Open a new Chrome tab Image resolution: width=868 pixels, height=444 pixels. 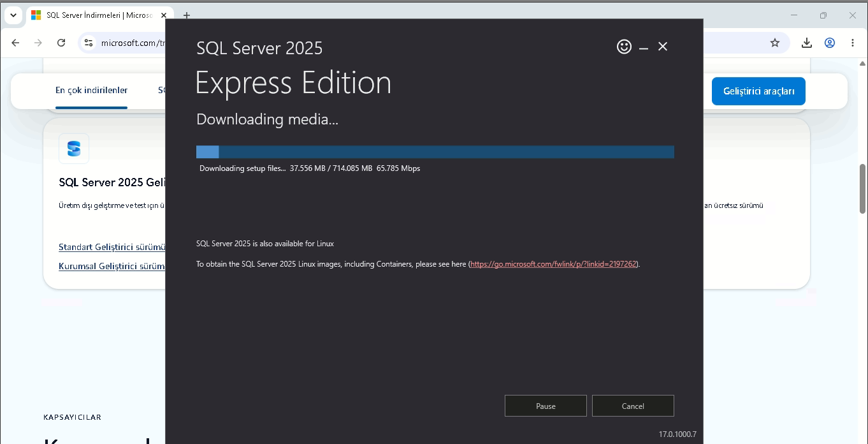tap(187, 15)
